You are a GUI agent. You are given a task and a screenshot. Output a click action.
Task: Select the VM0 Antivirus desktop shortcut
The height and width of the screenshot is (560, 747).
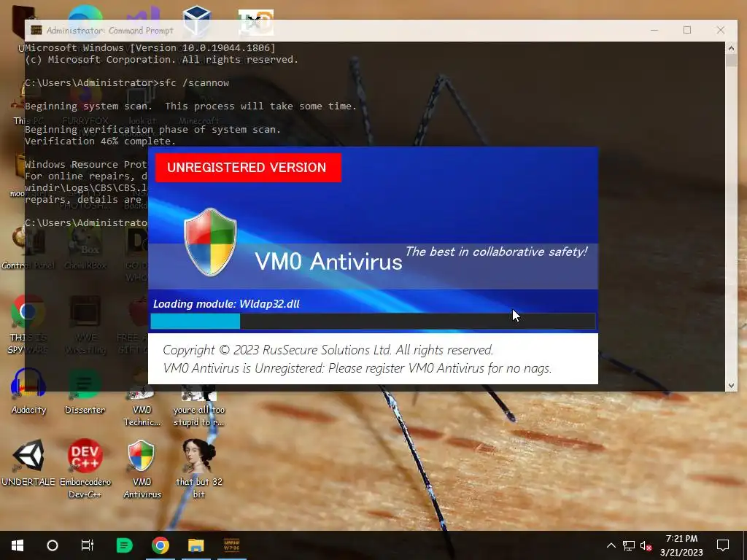[142, 469]
